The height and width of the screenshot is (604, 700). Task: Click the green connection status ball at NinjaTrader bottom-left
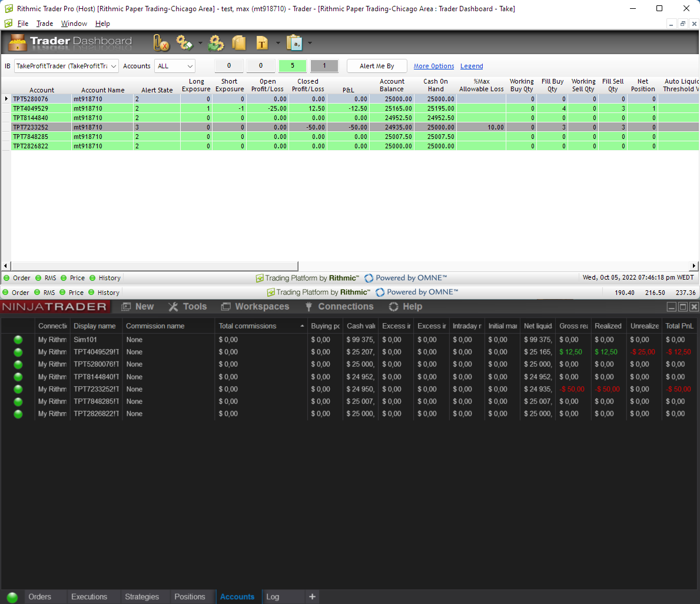tap(12, 598)
